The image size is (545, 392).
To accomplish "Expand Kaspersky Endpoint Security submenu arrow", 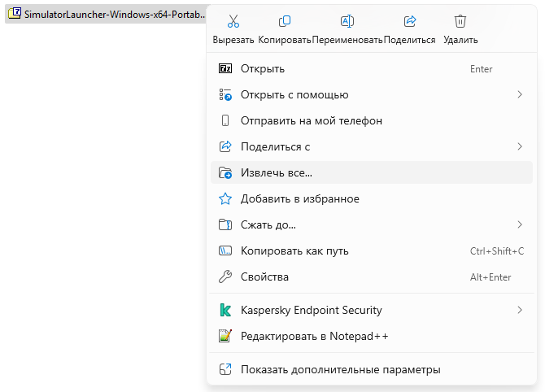I will 519,310.
